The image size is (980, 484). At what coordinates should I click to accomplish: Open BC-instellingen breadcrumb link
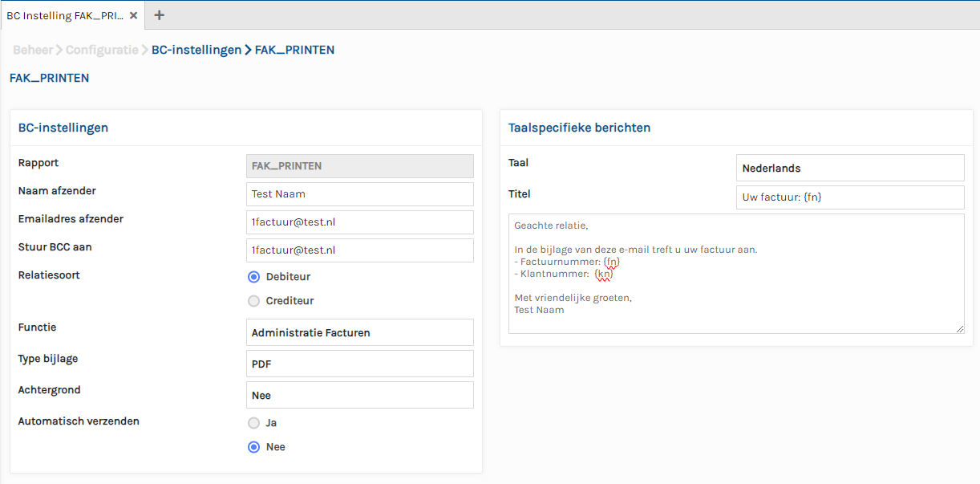click(196, 50)
